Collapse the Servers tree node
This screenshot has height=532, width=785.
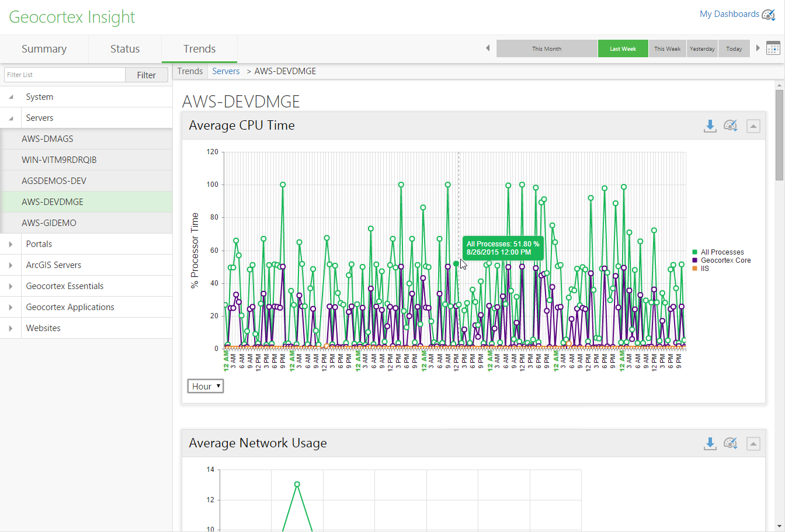point(11,118)
